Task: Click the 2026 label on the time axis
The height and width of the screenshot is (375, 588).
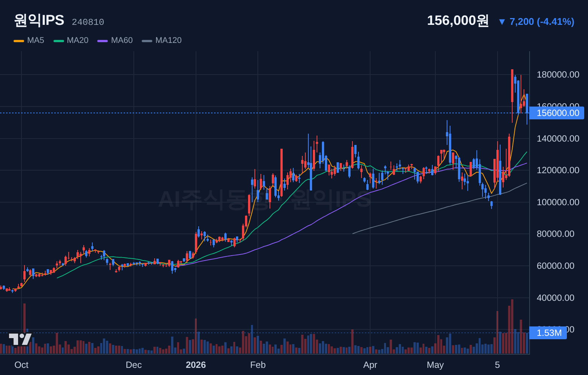Action: 196,365
